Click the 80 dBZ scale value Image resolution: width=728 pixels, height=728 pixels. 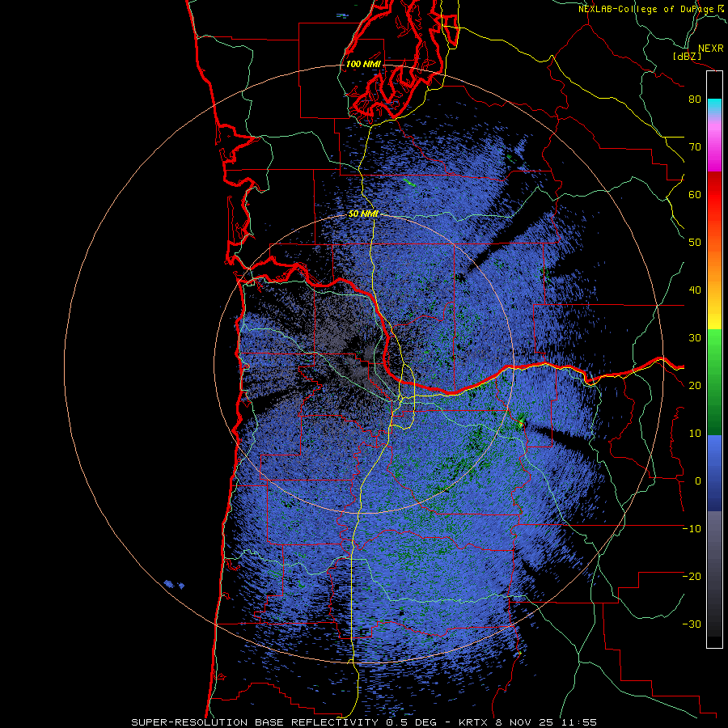click(x=695, y=99)
